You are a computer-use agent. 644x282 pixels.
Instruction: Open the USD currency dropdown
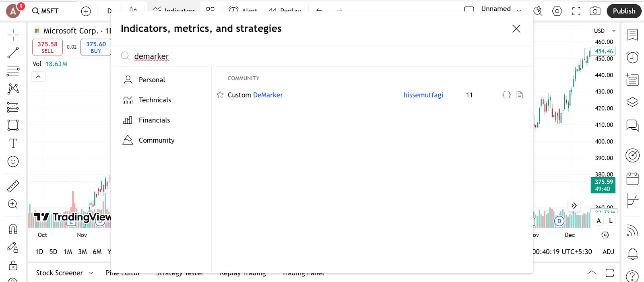coord(605,31)
